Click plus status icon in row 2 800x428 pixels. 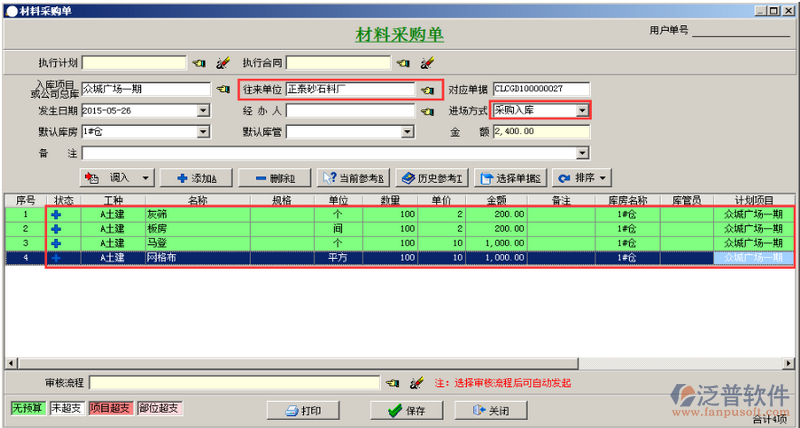56,229
